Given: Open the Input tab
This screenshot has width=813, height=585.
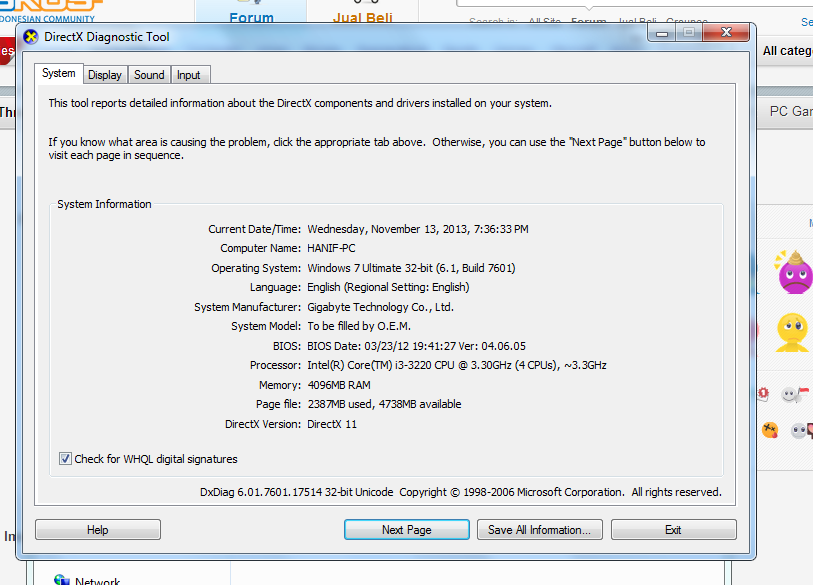Looking at the screenshot, I should (189, 75).
